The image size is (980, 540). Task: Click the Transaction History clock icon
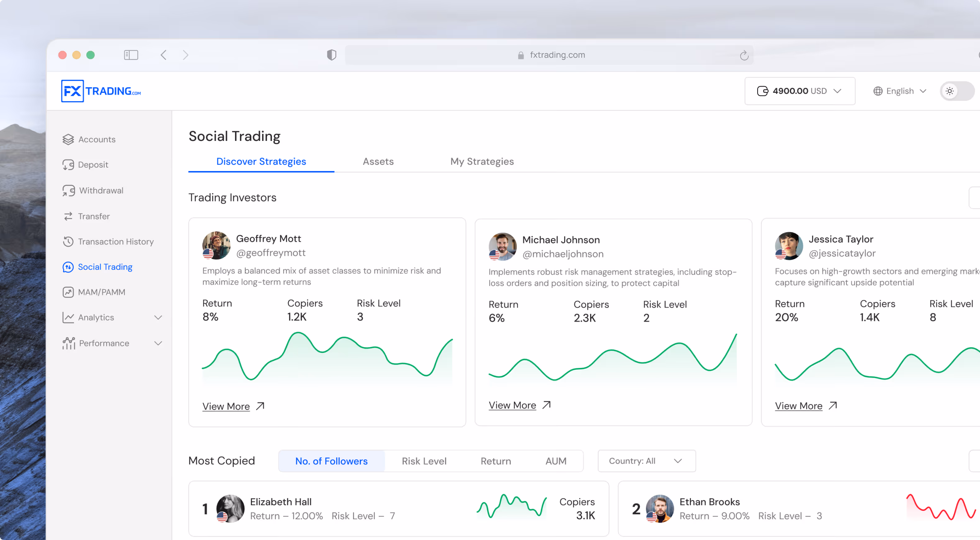pyautogui.click(x=68, y=241)
